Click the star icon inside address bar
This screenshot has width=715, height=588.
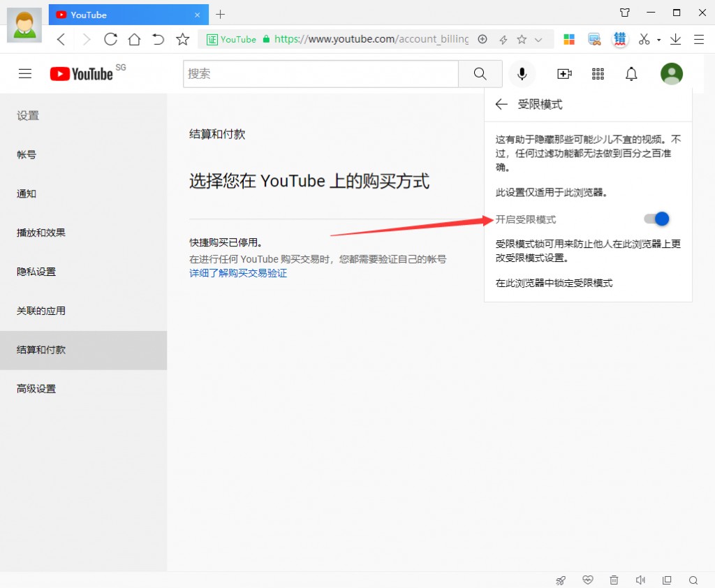pos(522,40)
